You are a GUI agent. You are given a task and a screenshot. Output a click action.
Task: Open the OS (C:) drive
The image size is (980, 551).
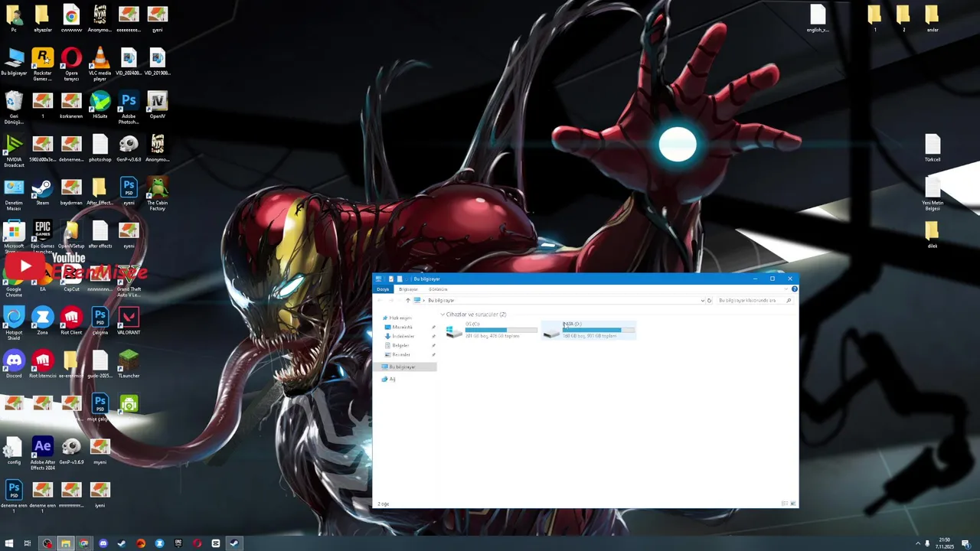coord(492,330)
